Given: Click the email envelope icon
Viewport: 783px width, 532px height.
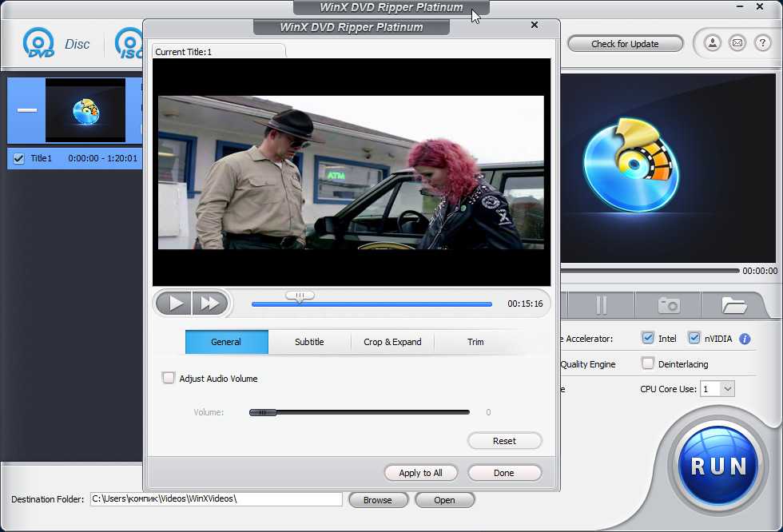Looking at the screenshot, I should [737, 43].
